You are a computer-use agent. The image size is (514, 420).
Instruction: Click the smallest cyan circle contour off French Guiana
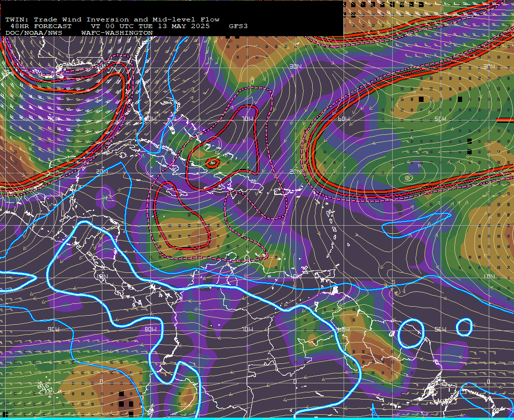click(464, 327)
